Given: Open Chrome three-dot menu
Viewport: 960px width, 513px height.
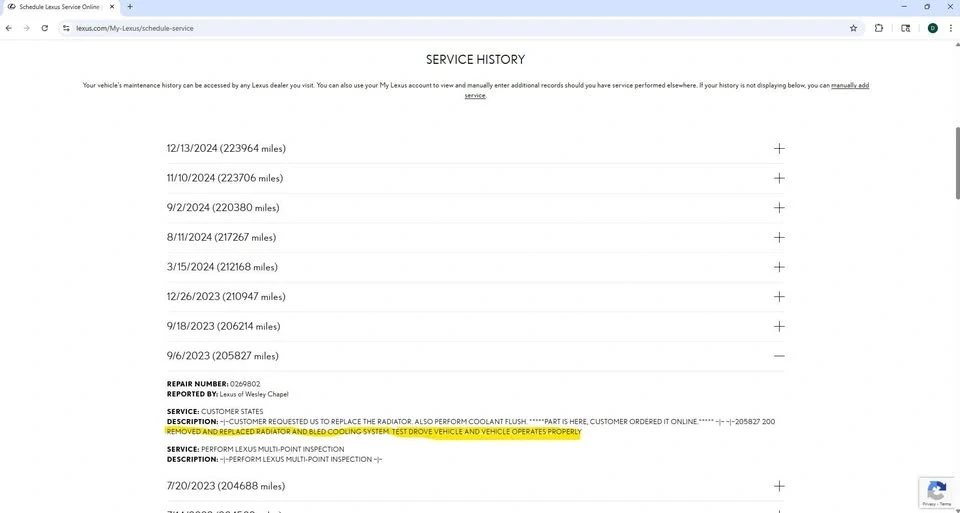Looking at the screenshot, I should point(951,28).
